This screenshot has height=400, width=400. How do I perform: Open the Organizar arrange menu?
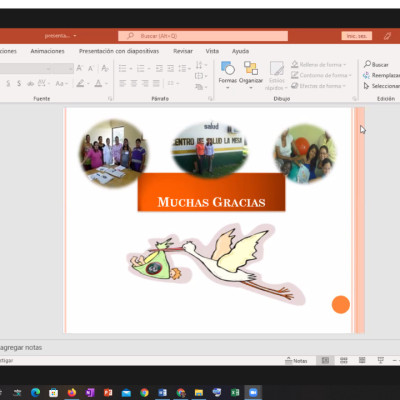tap(251, 75)
